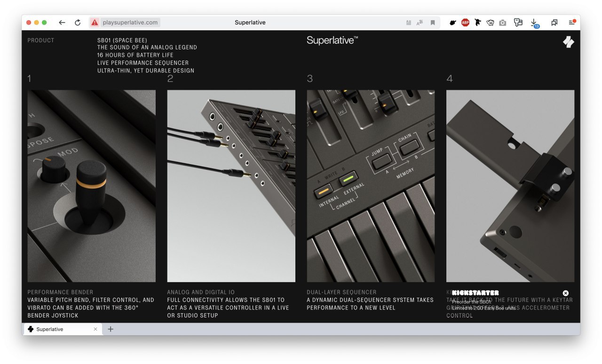Click the full connectivity description text
Screen dimensions: 602x364
pyautogui.click(x=228, y=308)
